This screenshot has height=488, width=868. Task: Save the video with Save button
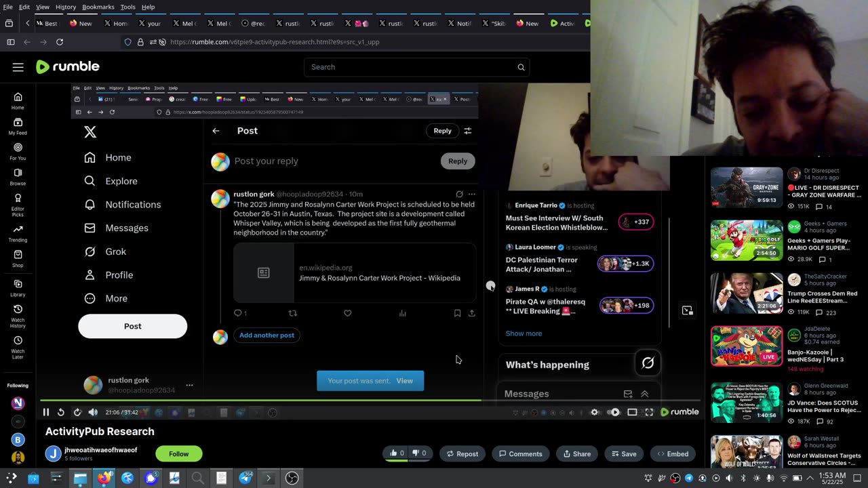(x=624, y=454)
